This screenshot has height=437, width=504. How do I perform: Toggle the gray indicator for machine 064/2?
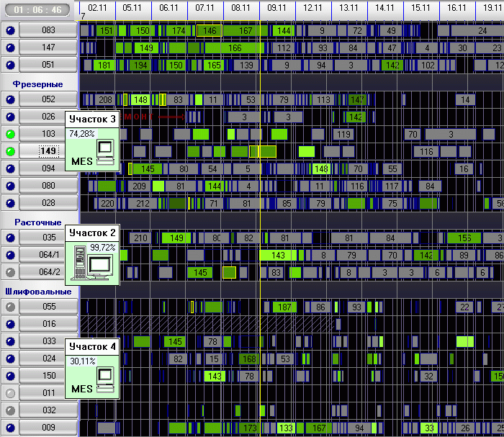pyautogui.click(x=10, y=272)
